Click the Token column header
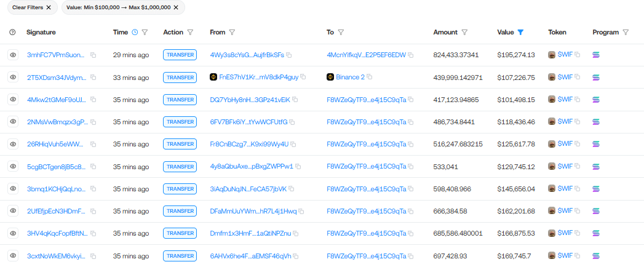 [557, 32]
